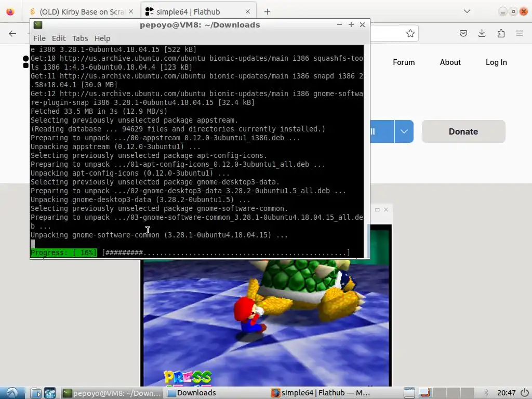Open the terminal Edit menu
This screenshot has height=399, width=532.
pyautogui.click(x=59, y=38)
